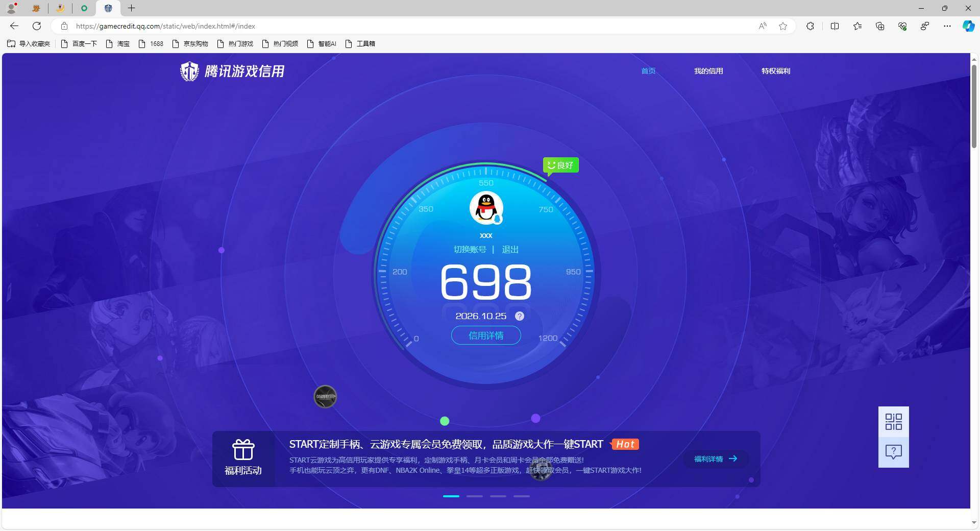This screenshot has width=980, height=531.
Task: Click the 退出 logout link
Action: [510, 249]
